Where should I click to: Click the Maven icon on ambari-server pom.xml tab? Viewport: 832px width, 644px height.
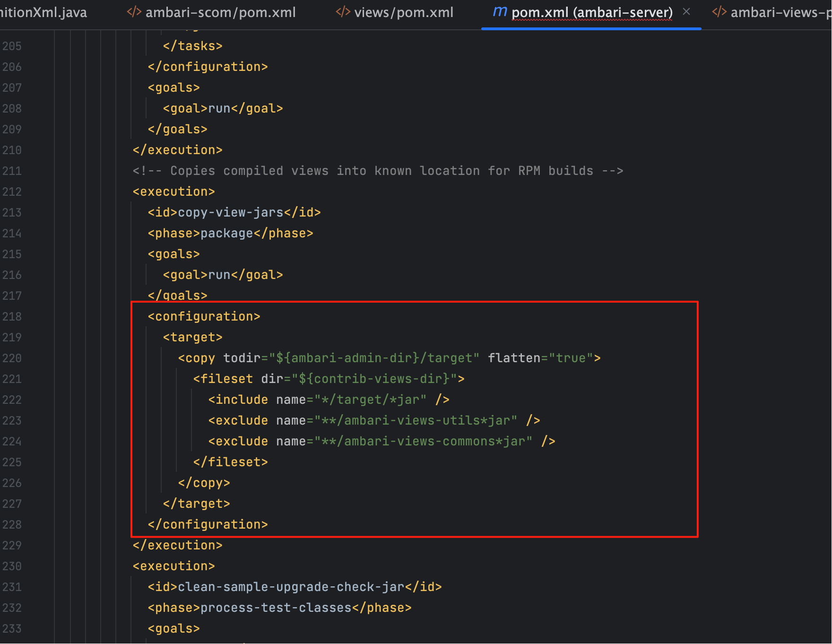tap(500, 12)
